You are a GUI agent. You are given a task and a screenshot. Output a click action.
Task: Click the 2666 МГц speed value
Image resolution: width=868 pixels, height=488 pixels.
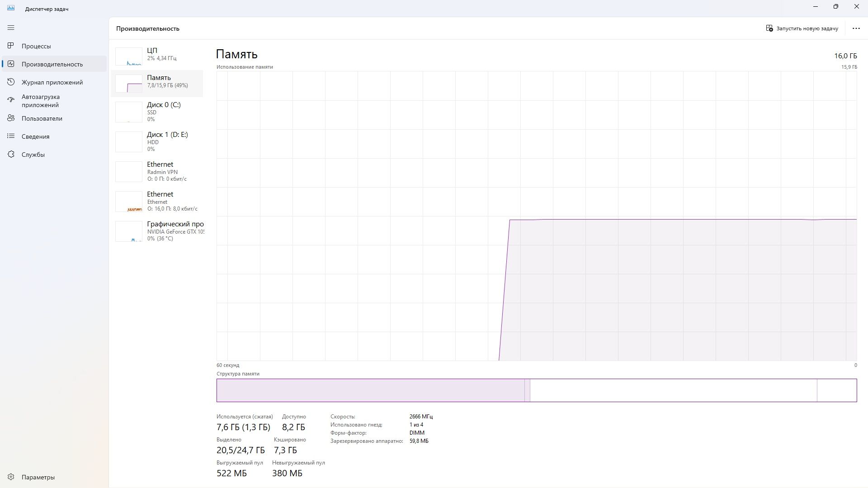pyautogui.click(x=421, y=417)
